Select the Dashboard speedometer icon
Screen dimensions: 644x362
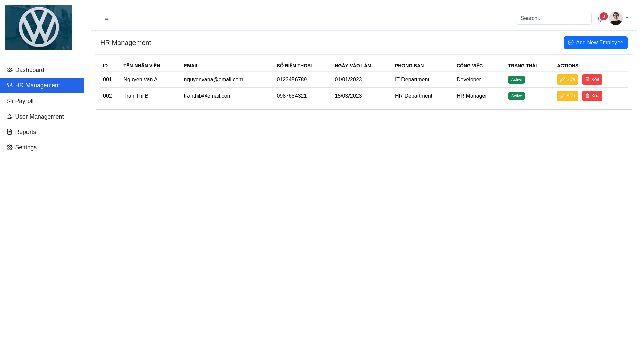pos(9,70)
